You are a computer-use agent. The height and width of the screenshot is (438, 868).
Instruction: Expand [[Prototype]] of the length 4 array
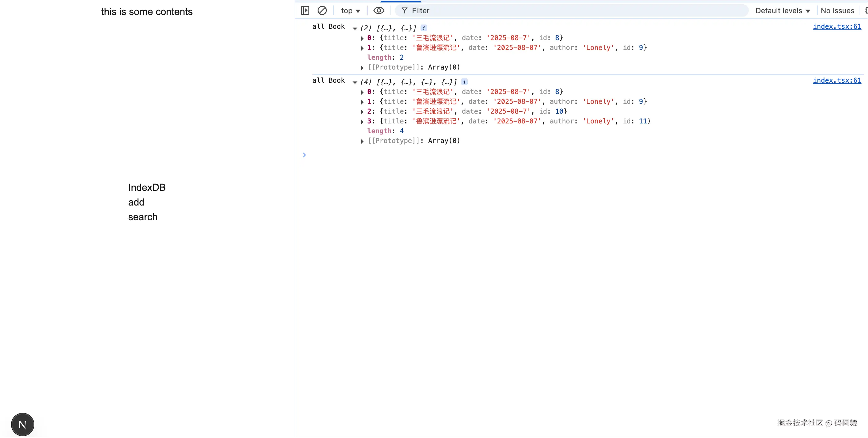[x=362, y=141]
